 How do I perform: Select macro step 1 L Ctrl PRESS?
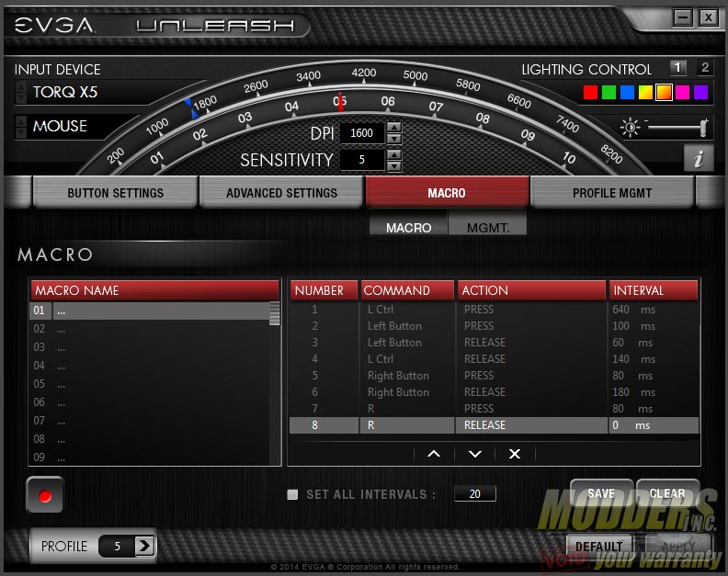click(494, 309)
